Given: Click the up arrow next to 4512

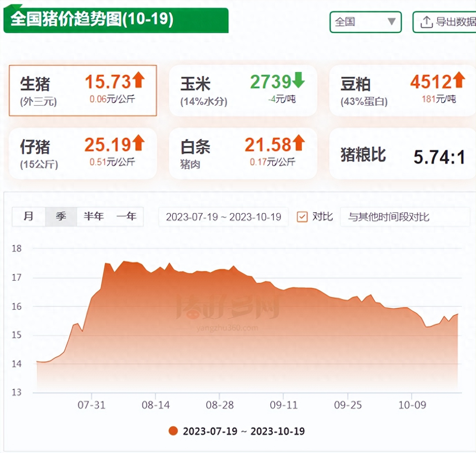Looking at the screenshot, I should tap(459, 80).
